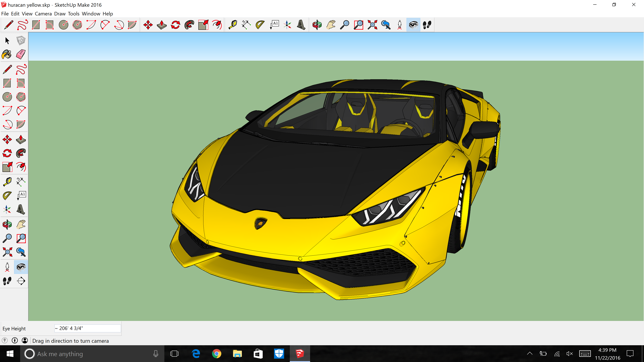Open the File menu

[x=5, y=14]
